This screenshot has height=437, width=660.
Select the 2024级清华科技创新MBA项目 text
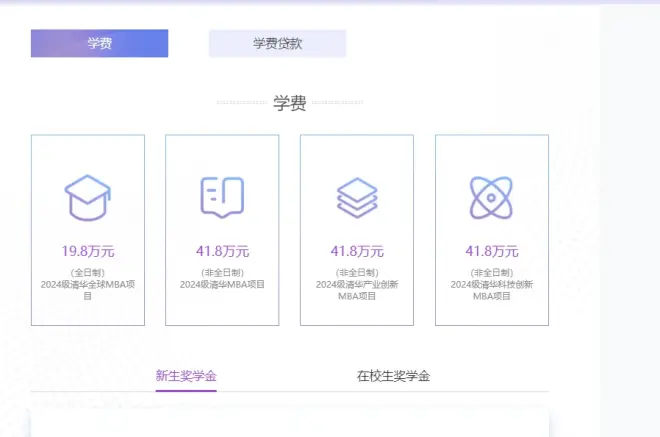[x=491, y=290]
